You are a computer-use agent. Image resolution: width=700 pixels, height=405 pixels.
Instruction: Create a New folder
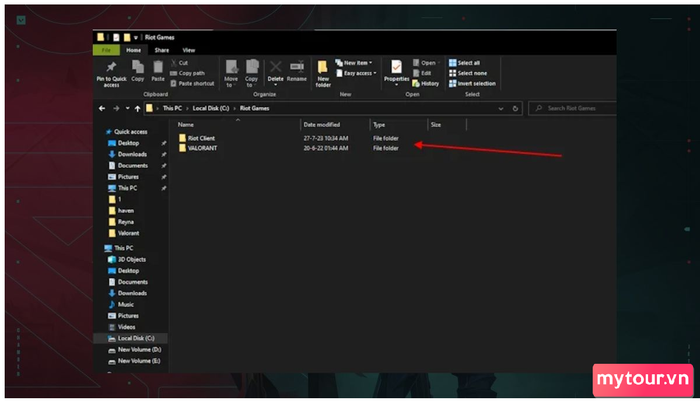click(x=323, y=74)
